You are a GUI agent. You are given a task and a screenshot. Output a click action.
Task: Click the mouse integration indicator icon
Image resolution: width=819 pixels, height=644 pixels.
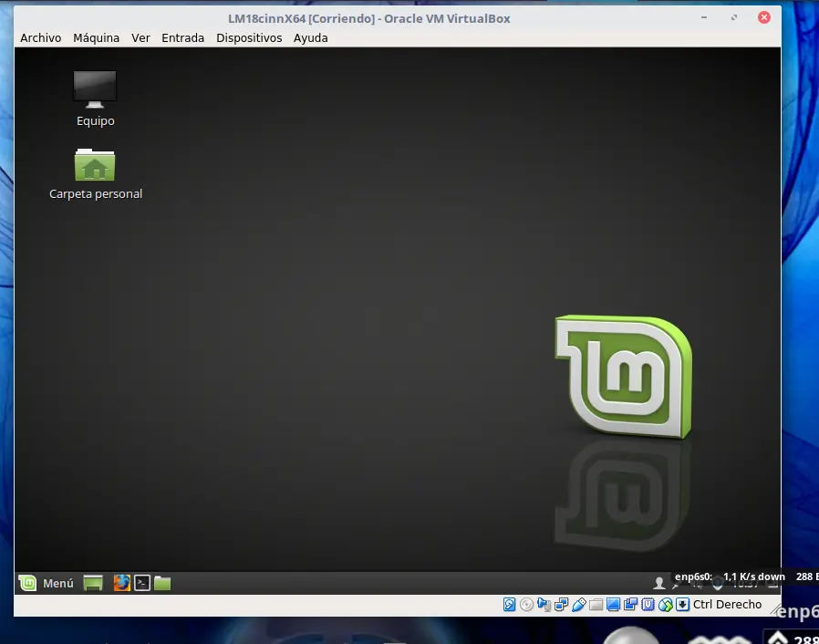(666, 605)
